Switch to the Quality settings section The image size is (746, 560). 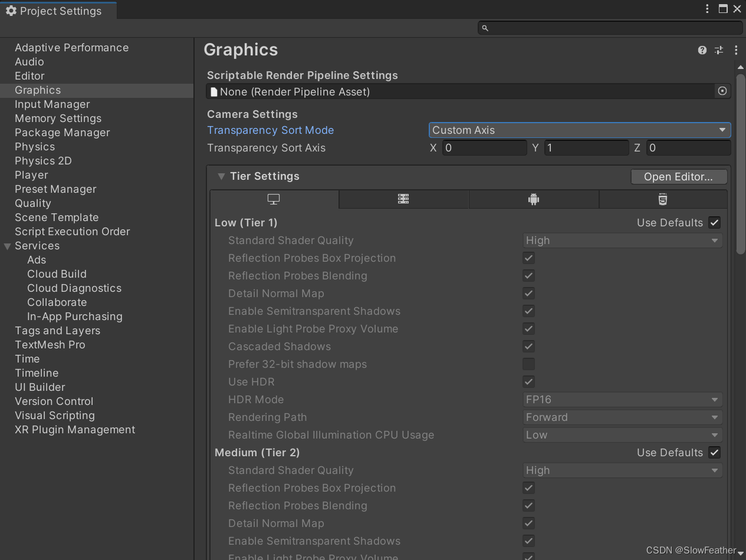click(33, 203)
